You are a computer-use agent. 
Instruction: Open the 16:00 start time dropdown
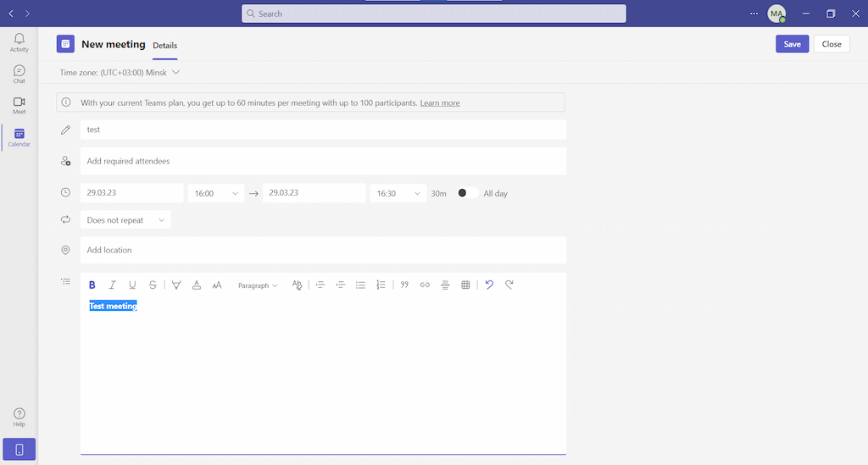pos(216,193)
